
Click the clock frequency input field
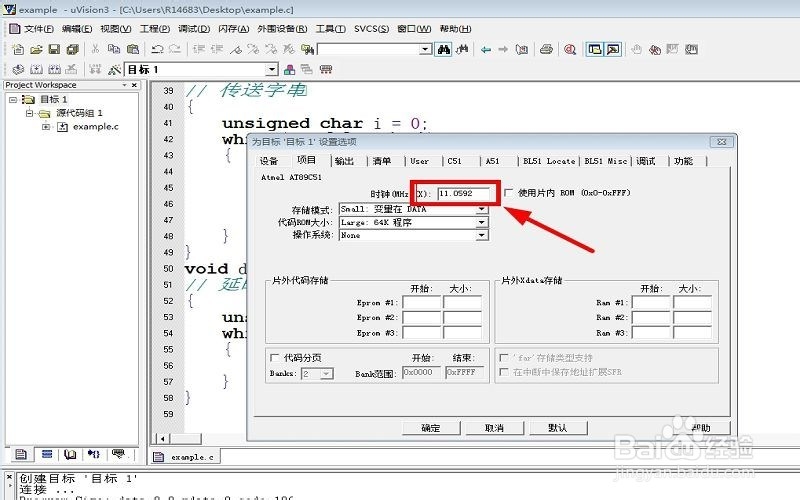click(x=464, y=193)
